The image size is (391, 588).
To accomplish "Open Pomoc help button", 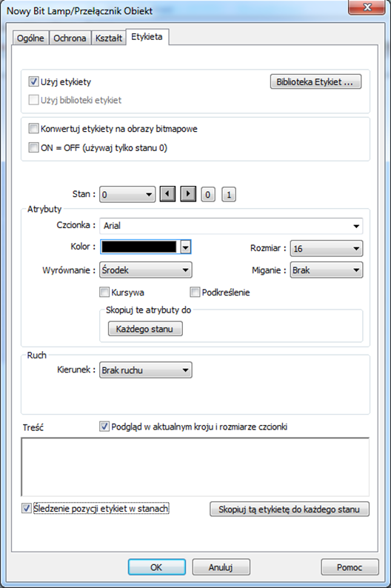I will click(350, 567).
